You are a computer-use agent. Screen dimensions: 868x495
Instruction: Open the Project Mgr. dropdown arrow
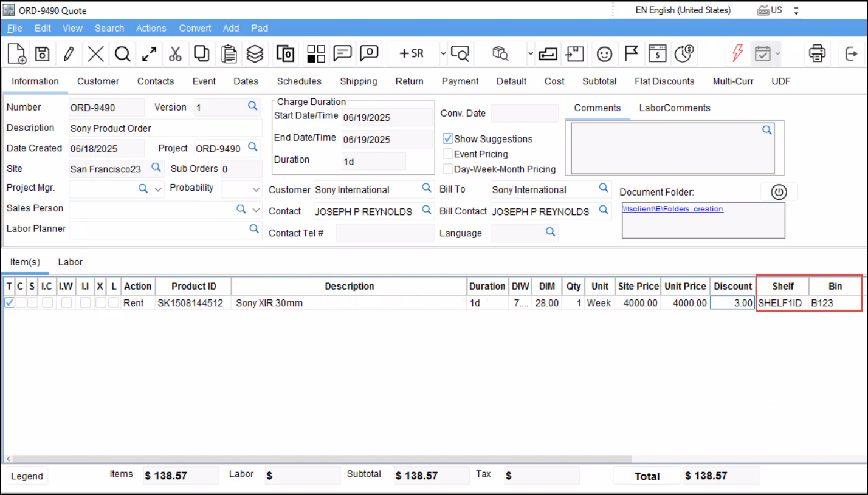click(x=158, y=189)
